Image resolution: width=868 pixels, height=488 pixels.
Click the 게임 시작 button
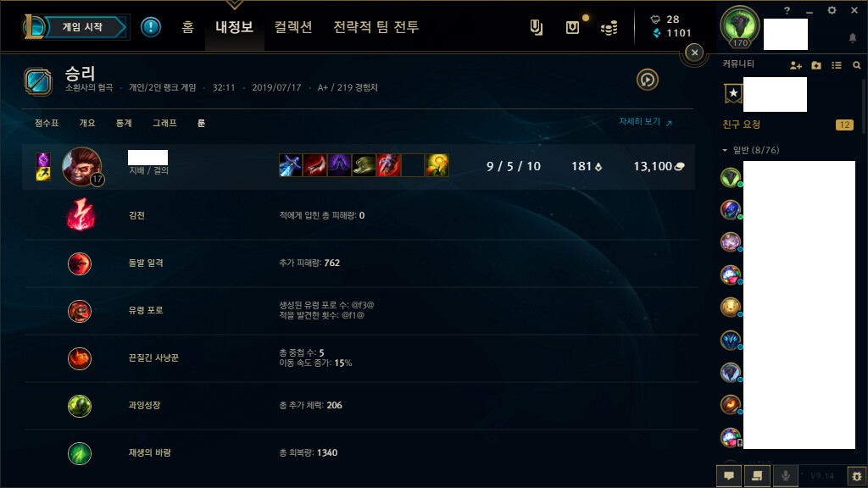[82, 27]
